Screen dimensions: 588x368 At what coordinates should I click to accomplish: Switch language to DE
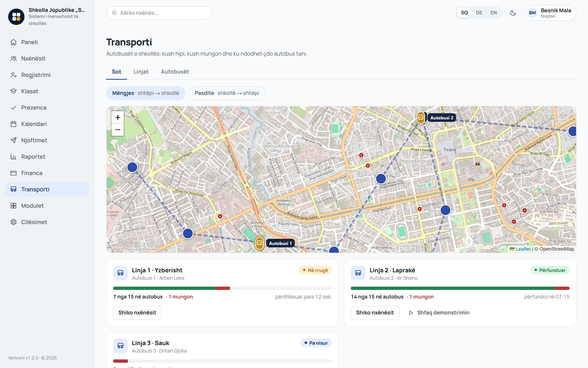tap(479, 13)
